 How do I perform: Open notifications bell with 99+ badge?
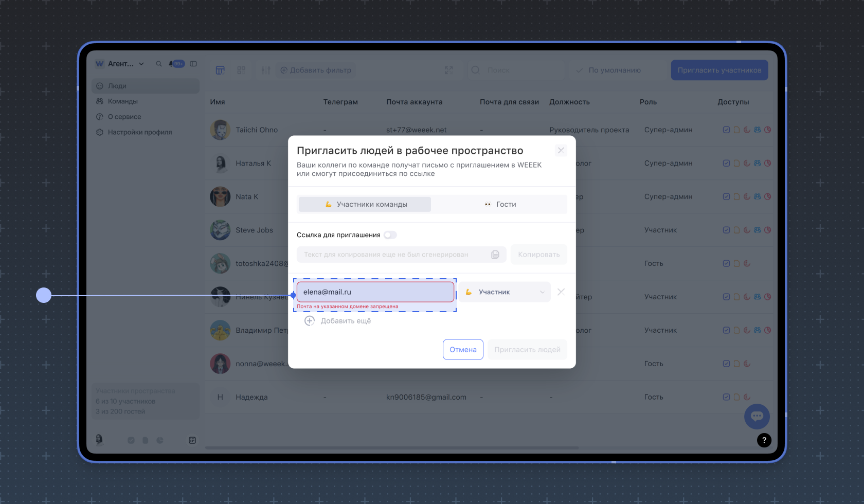tap(172, 64)
